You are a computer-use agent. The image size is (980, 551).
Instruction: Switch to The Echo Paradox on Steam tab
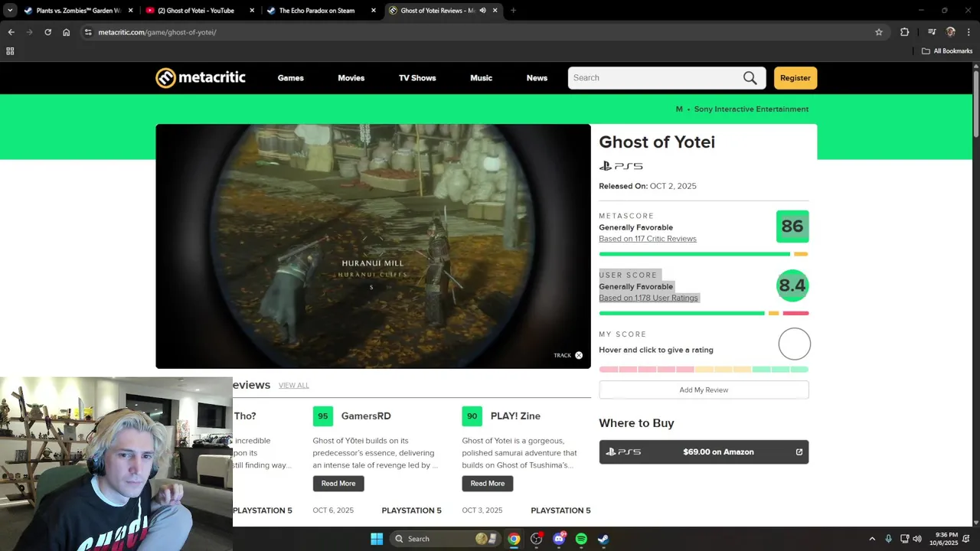tap(322, 11)
